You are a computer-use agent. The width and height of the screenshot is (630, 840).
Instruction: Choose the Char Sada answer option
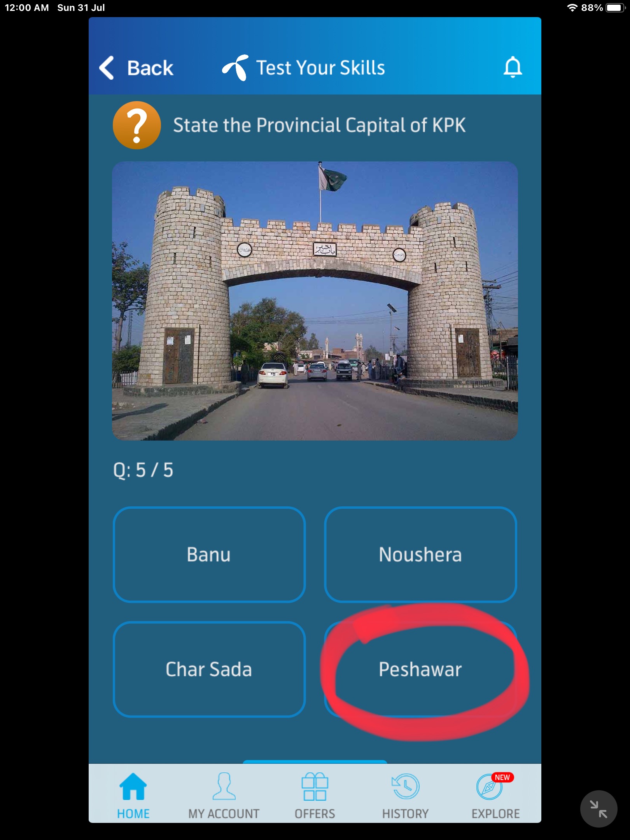[209, 669]
